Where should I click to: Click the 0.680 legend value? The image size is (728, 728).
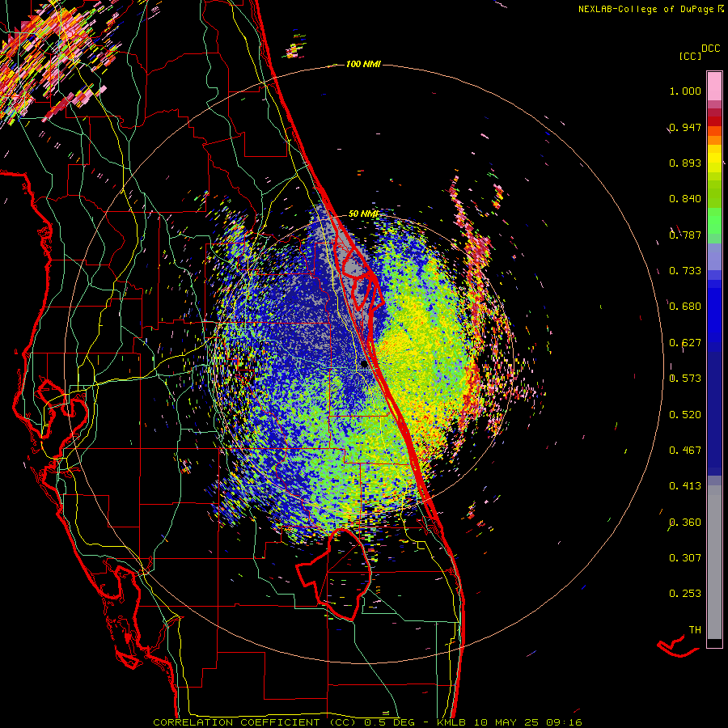[685, 307]
